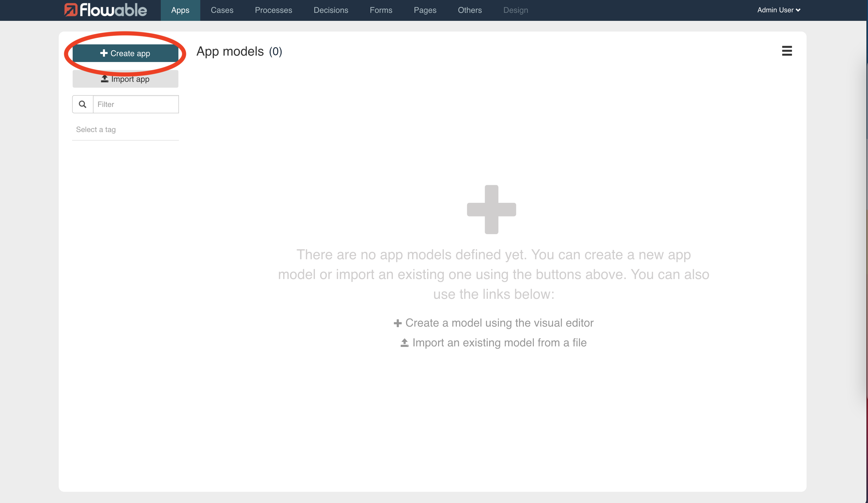The width and height of the screenshot is (868, 503).
Task: Open the Decisions section
Action: pos(331,10)
